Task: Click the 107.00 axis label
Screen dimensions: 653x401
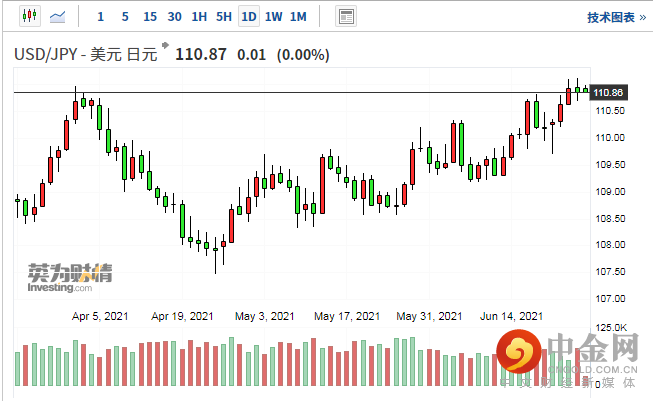Action: 610,299
